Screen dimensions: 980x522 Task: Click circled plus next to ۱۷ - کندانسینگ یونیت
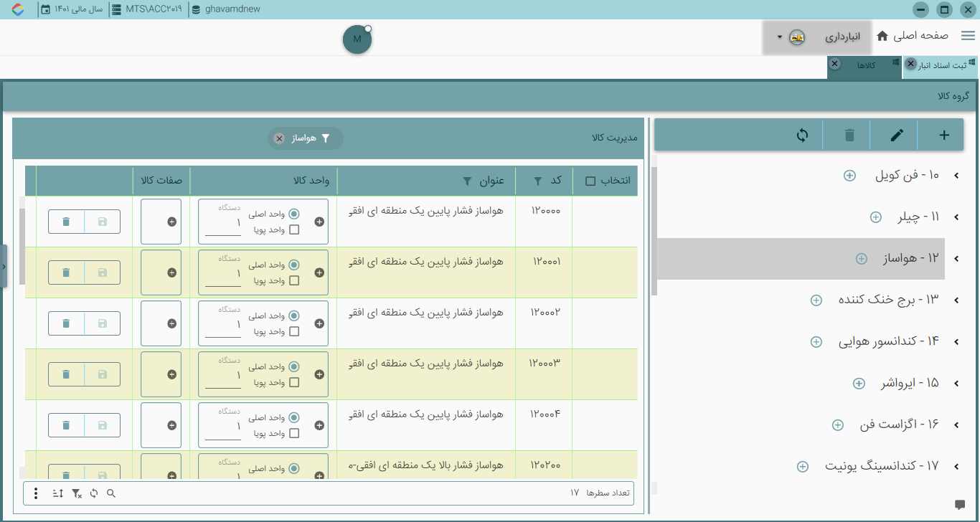tap(803, 467)
